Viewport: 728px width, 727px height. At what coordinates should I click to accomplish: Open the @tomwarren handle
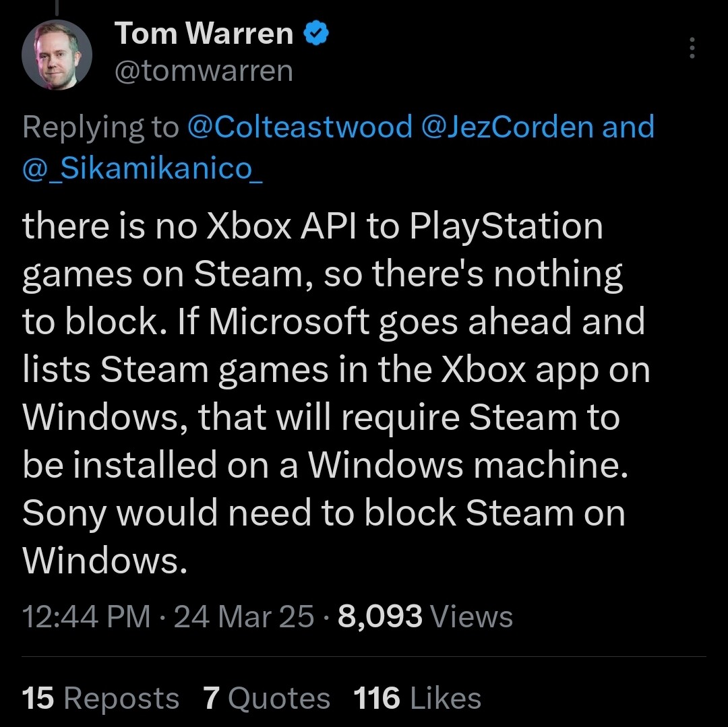click(204, 71)
